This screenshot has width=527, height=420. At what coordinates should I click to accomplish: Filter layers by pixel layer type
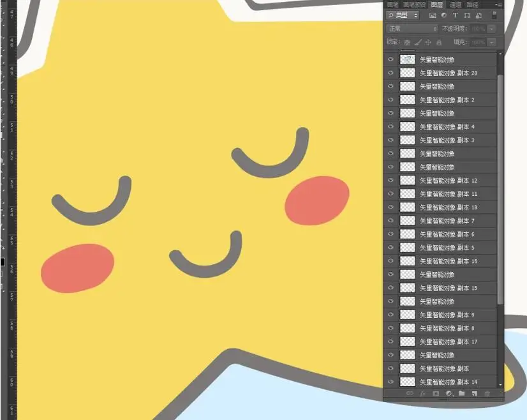coord(433,15)
